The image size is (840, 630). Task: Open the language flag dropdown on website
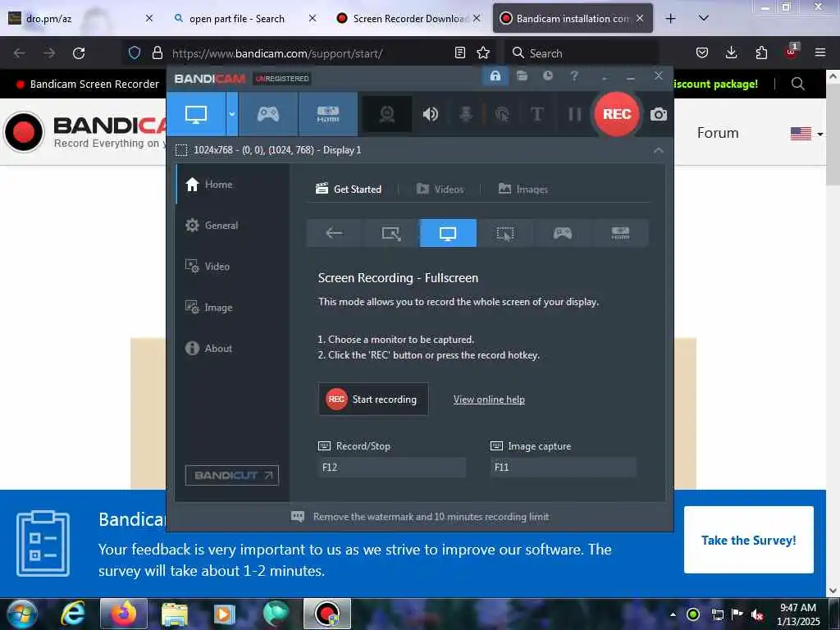click(806, 134)
